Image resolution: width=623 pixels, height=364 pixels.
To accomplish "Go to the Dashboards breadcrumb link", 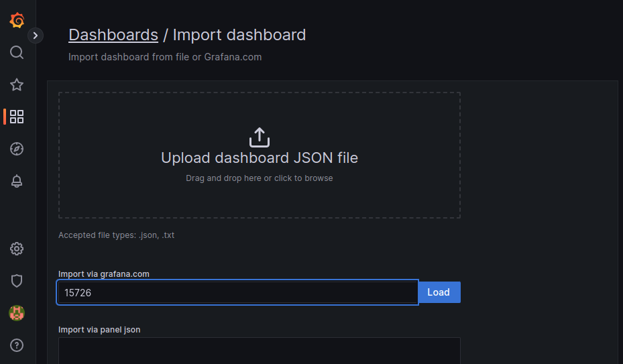I will (113, 35).
